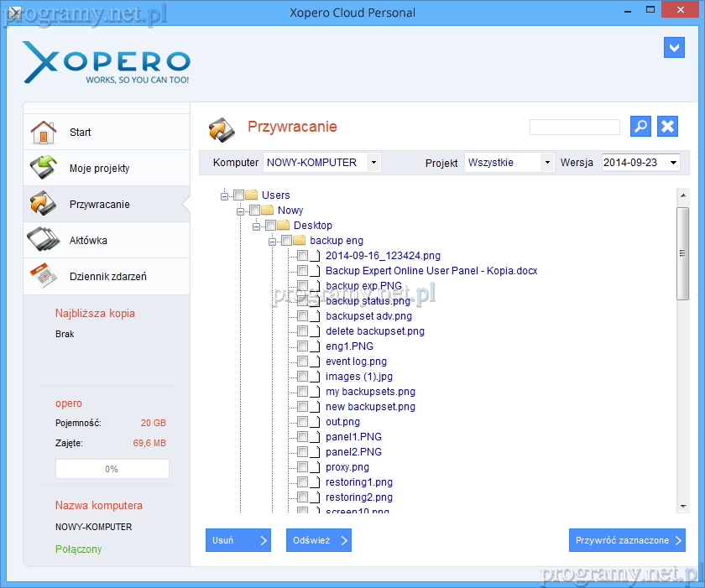
Task: Tick the checkbox next to event log.png
Action: (x=303, y=362)
